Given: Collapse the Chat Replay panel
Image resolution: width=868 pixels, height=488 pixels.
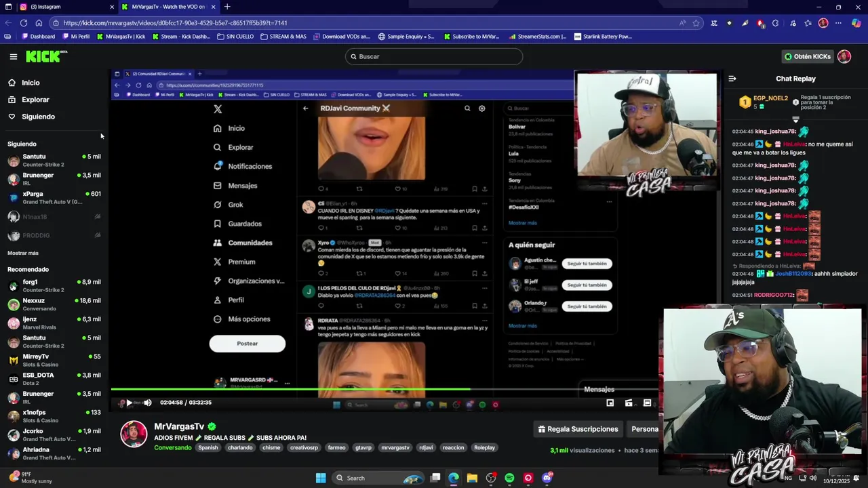Looking at the screenshot, I should 732,79.
